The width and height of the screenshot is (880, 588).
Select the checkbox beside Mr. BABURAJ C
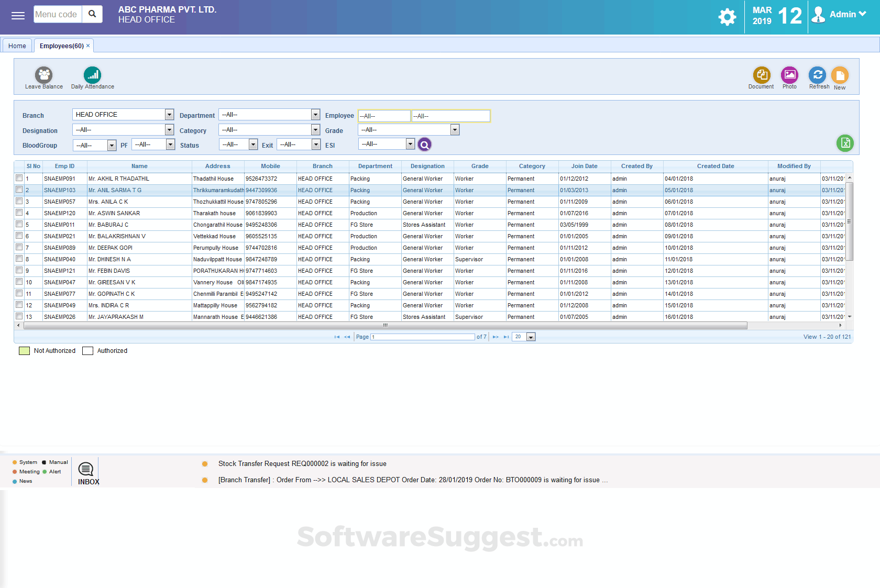19,225
